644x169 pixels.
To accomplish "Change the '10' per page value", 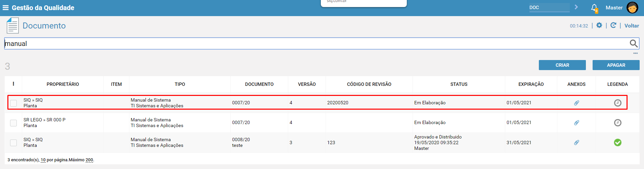I will coord(43,160).
